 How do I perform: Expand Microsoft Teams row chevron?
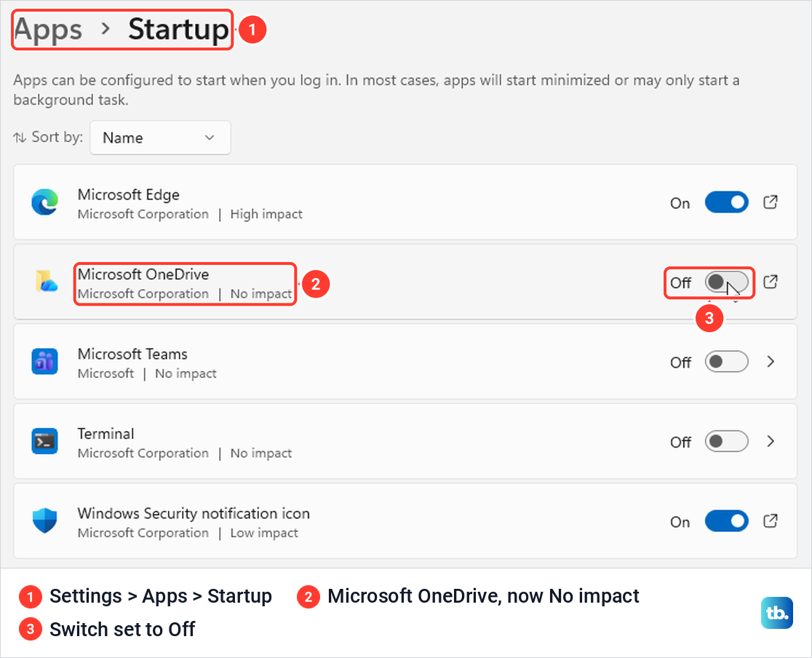(771, 362)
